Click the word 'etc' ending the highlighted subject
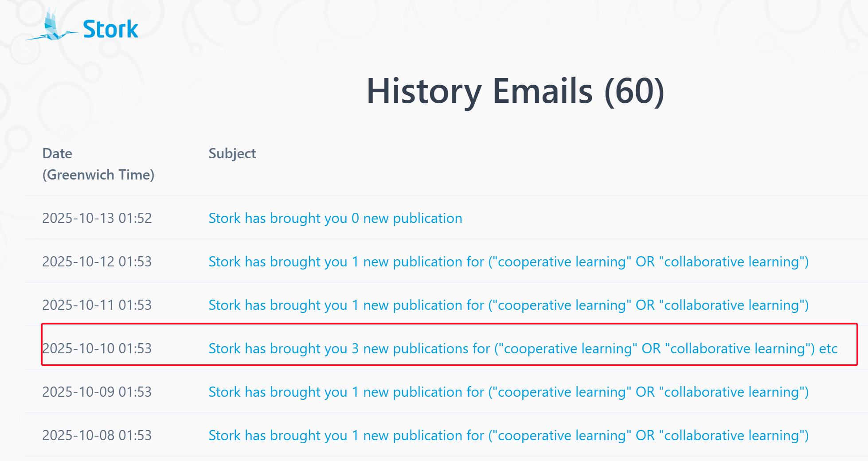The height and width of the screenshot is (461, 868). [x=828, y=348]
